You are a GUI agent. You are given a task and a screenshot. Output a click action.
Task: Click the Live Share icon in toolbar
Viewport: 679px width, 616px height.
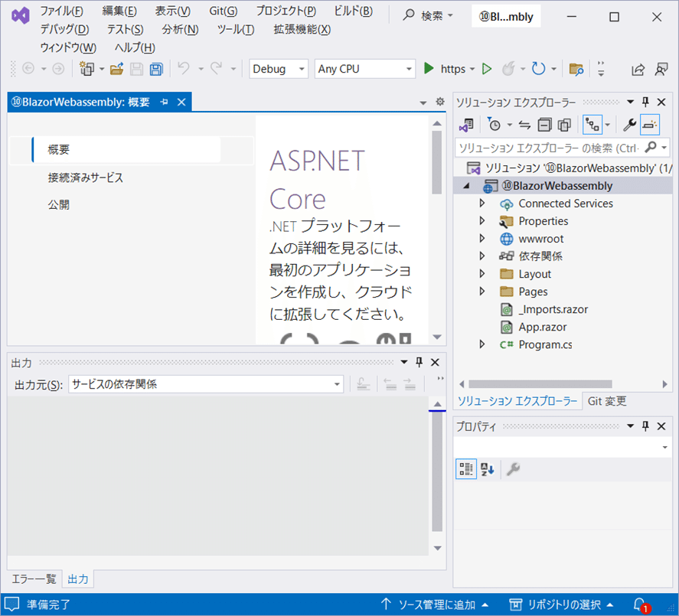point(638,70)
